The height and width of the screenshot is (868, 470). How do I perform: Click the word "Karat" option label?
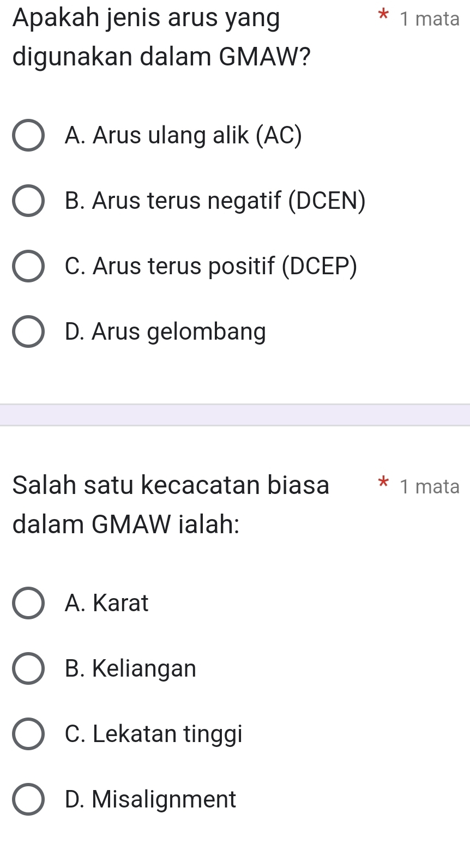(120, 603)
